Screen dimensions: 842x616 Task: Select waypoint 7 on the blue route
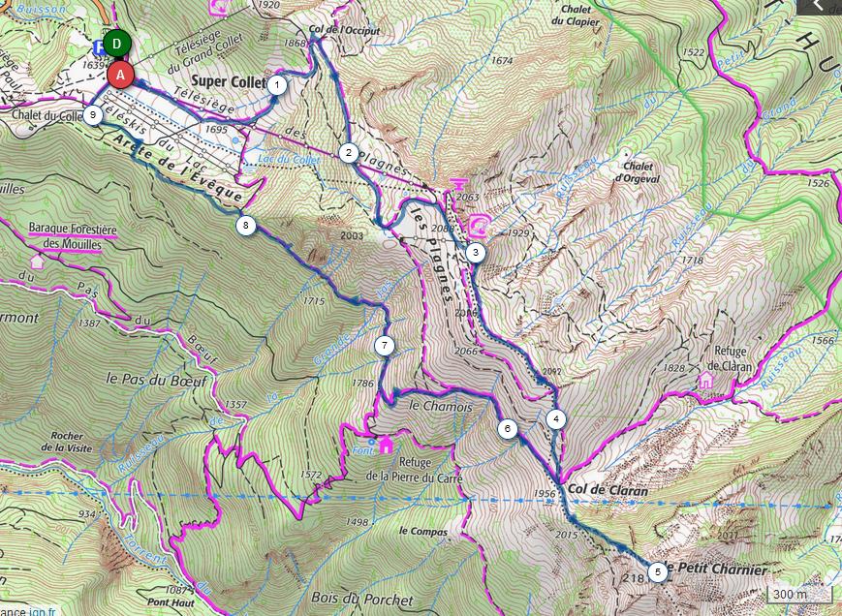(x=385, y=346)
